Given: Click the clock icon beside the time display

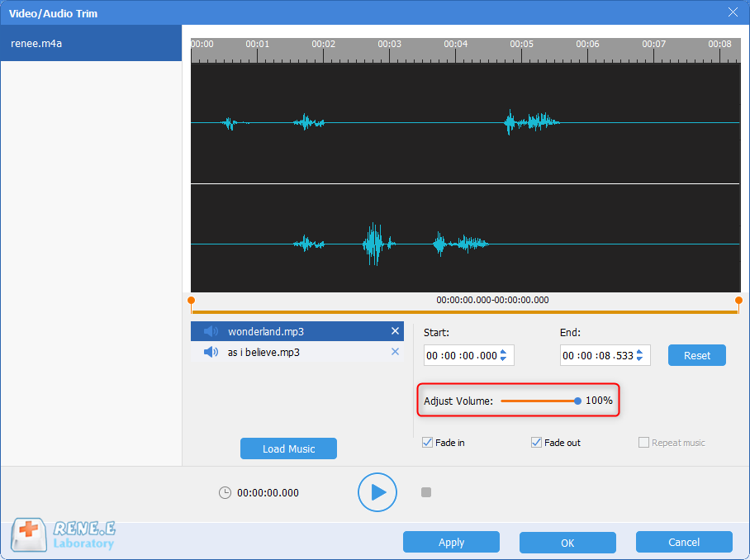Looking at the screenshot, I should [225, 492].
